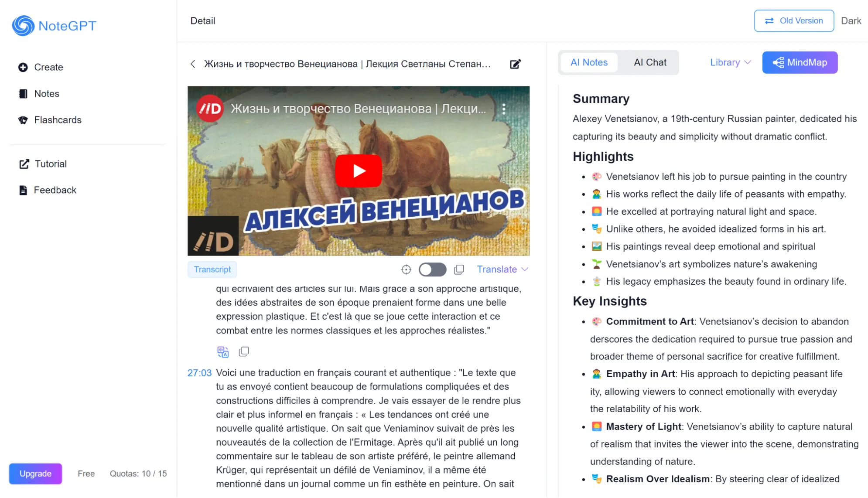Go back using the left chevron
This screenshot has width=868, height=498.
(x=193, y=64)
